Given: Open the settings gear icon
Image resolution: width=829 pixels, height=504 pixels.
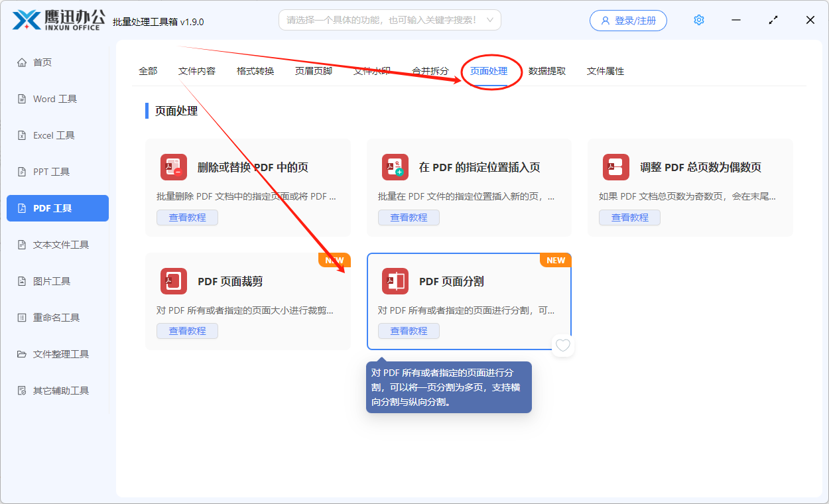Looking at the screenshot, I should pos(698,20).
